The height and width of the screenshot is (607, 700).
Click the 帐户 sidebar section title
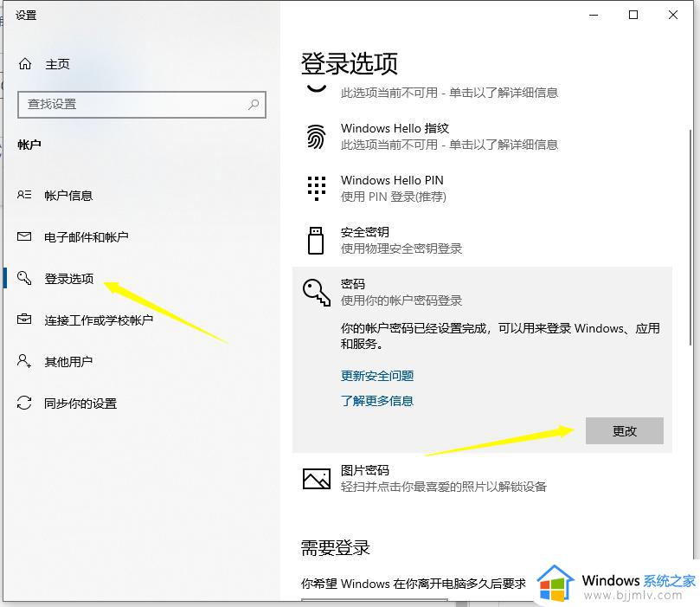click(29, 145)
